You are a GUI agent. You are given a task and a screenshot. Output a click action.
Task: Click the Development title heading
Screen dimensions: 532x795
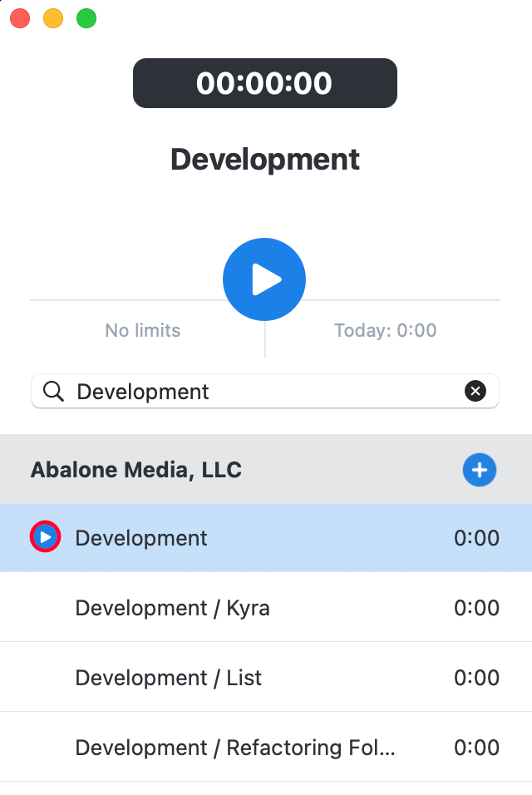(x=265, y=160)
